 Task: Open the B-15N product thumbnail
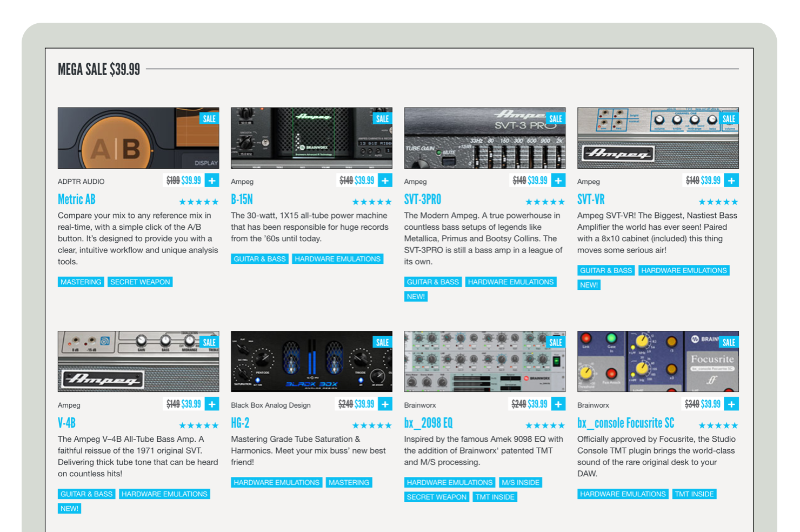(x=311, y=138)
